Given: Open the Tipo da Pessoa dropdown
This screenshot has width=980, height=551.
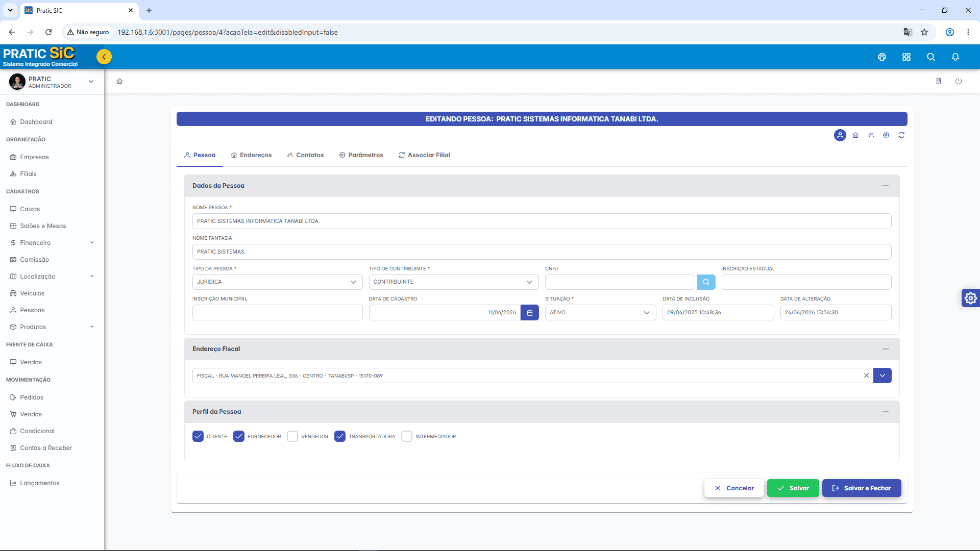Looking at the screenshot, I should tap(277, 282).
